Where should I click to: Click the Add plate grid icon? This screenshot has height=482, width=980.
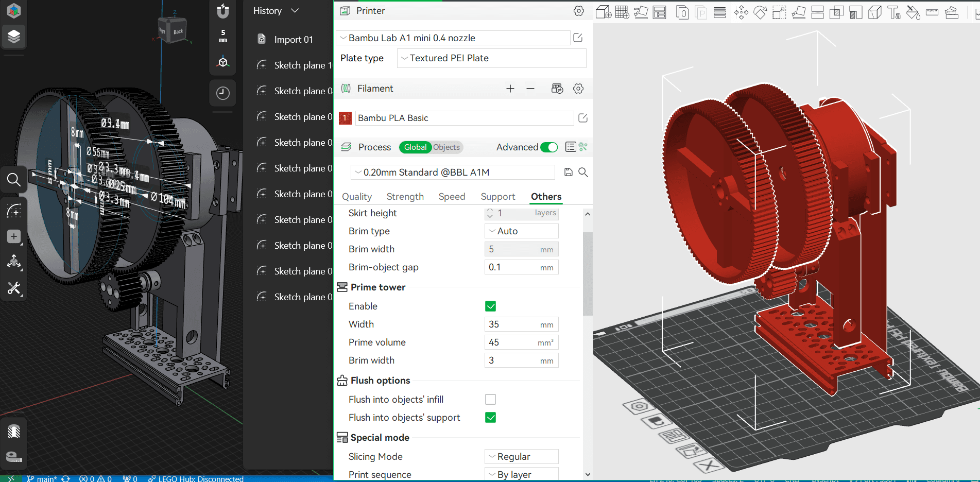[x=622, y=12]
